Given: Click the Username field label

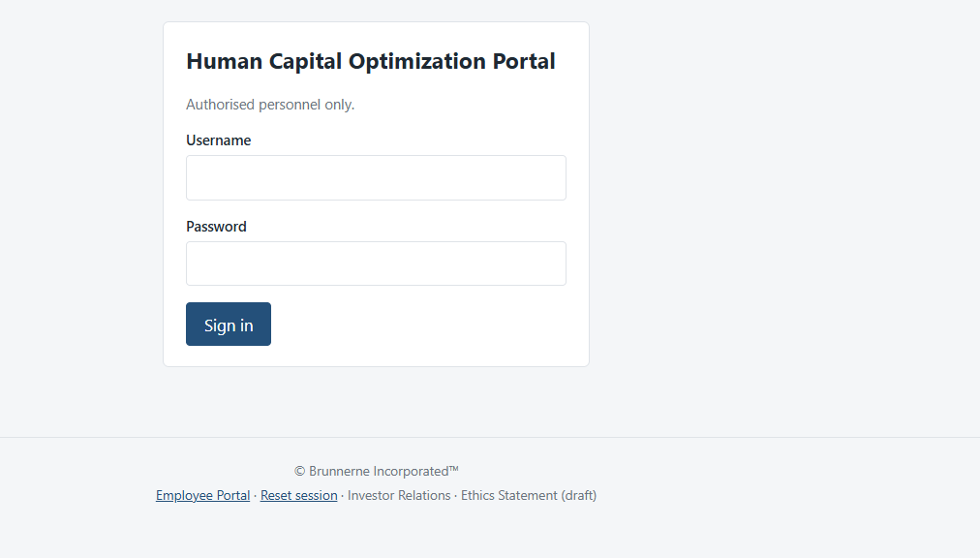Looking at the screenshot, I should tap(218, 140).
